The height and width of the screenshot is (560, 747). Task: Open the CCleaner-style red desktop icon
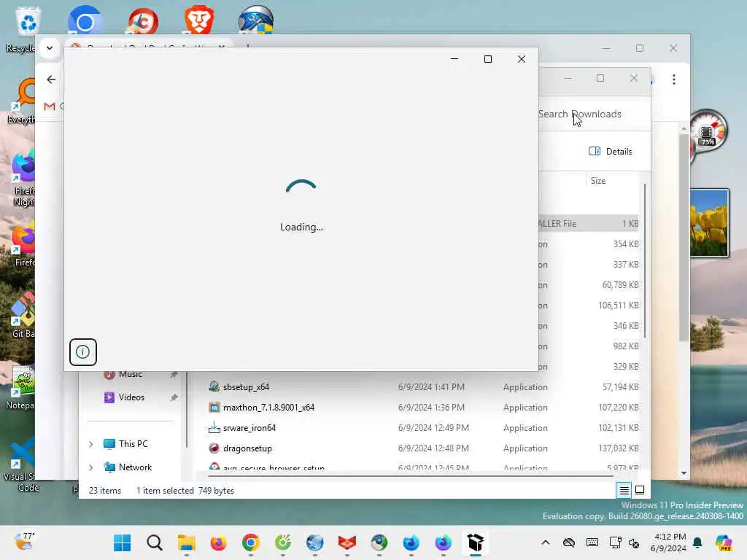pos(143,21)
